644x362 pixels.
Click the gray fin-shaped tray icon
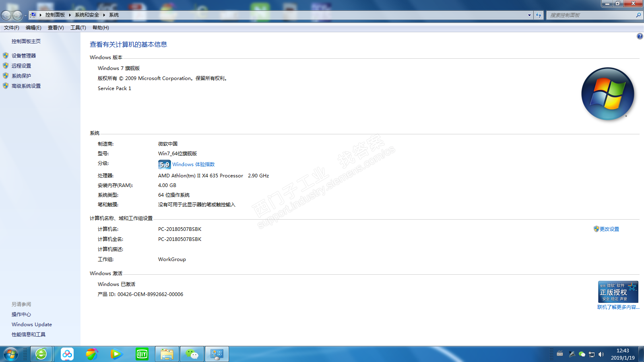[x=572, y=354]
